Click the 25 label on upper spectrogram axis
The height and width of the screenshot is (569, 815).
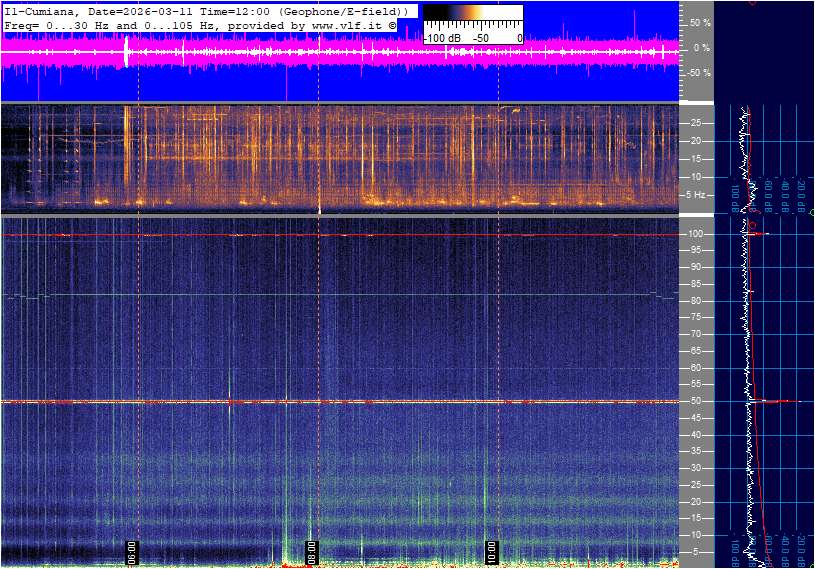click(697, 123)
